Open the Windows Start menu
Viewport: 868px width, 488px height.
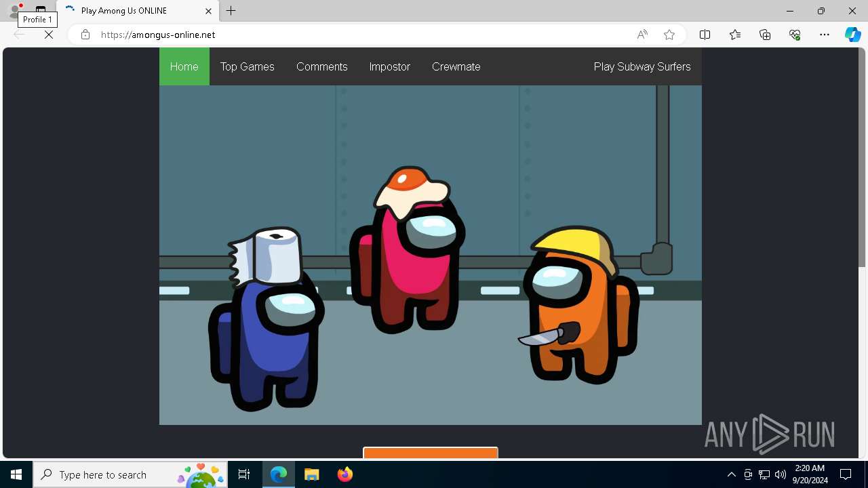tap(16, 474)
